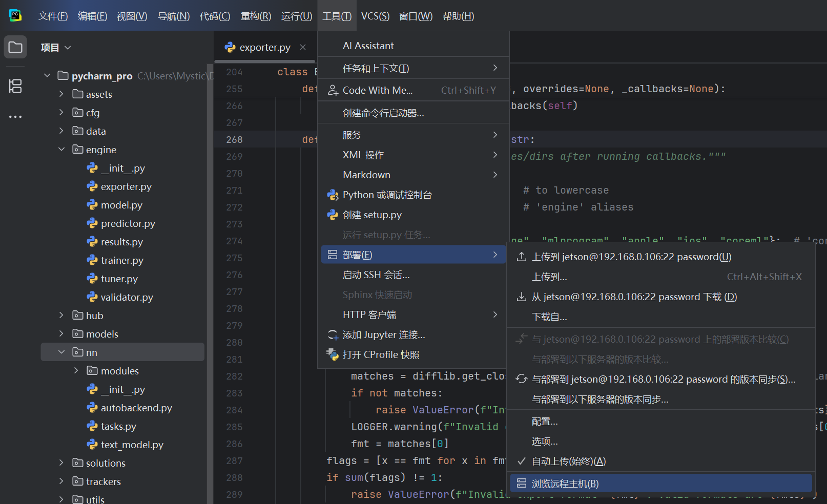Click the download arrow icon for jetson

[x=522, y=297]
